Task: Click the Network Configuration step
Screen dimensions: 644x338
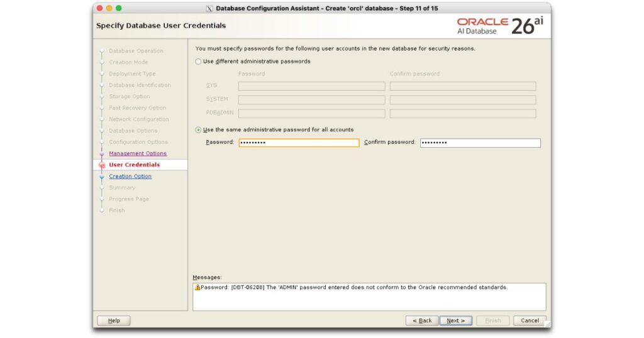Action: [x=139, y=119]
